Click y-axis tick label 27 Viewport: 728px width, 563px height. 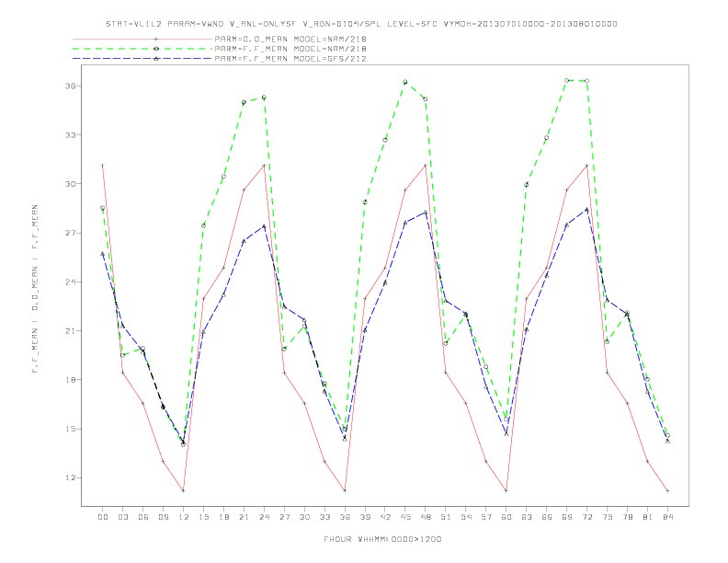tap(70, 233)
